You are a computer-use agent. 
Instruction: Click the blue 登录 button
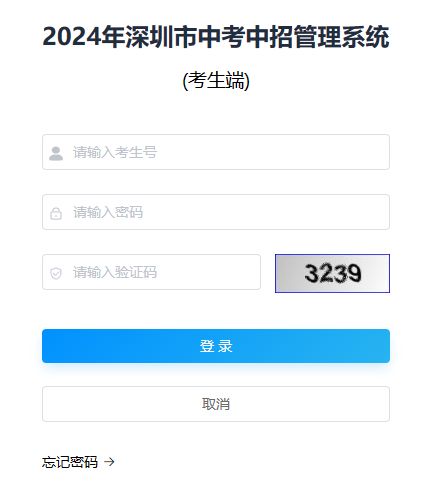(216, 346)
